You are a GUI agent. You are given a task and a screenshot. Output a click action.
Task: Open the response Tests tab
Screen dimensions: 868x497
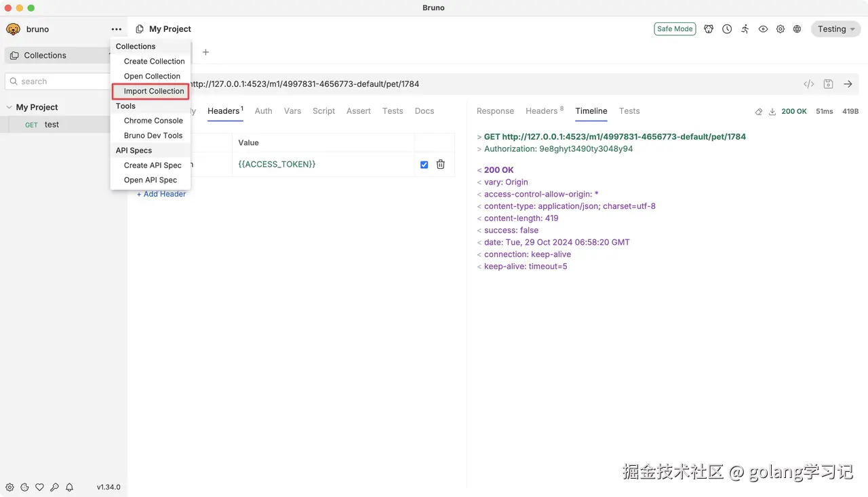click(629, 111)
